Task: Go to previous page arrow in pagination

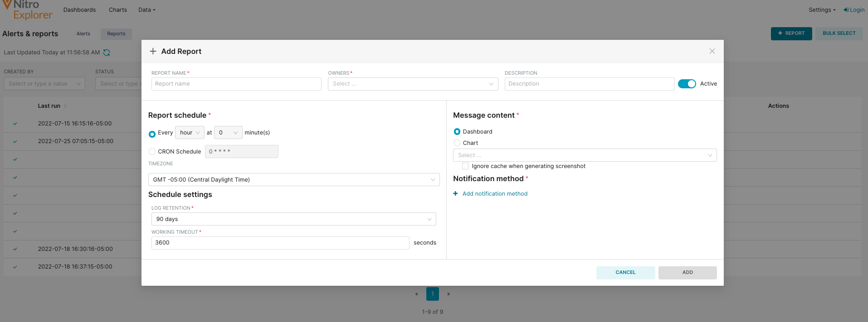Action: click(417, 294)
